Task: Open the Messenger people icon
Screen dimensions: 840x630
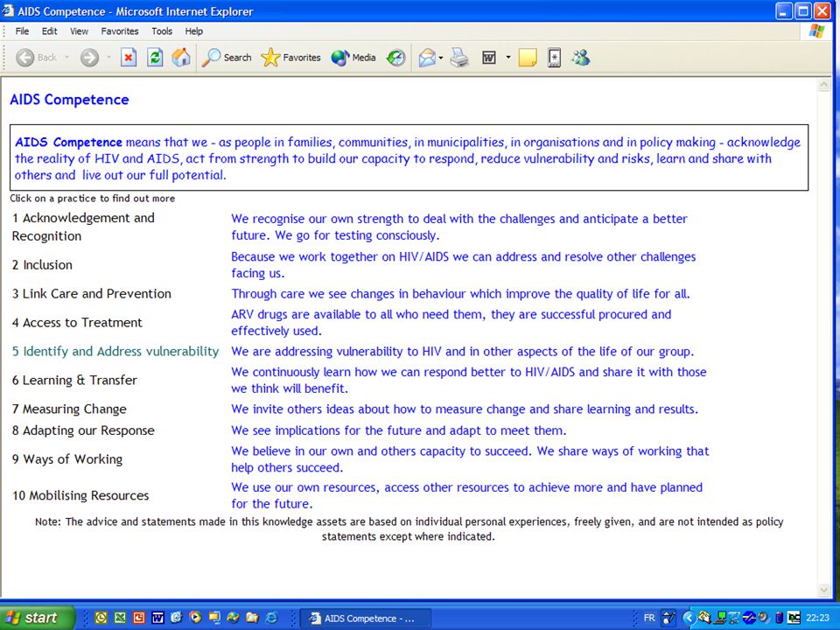Action: (x=581, y=58)
